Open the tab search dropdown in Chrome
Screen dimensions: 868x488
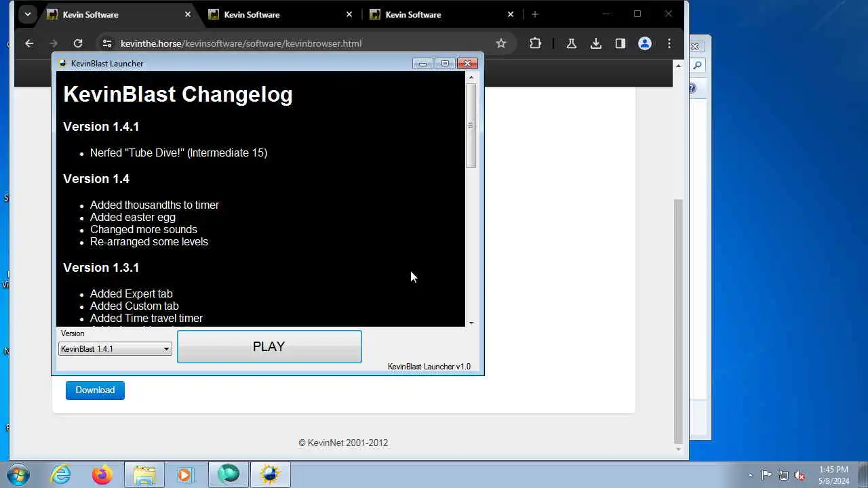coord(27,14)
